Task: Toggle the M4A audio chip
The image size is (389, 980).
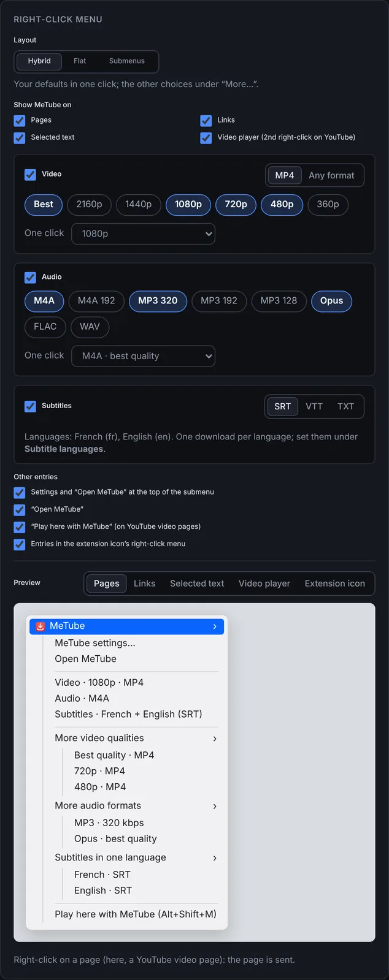Action: (x=44, y=301)
